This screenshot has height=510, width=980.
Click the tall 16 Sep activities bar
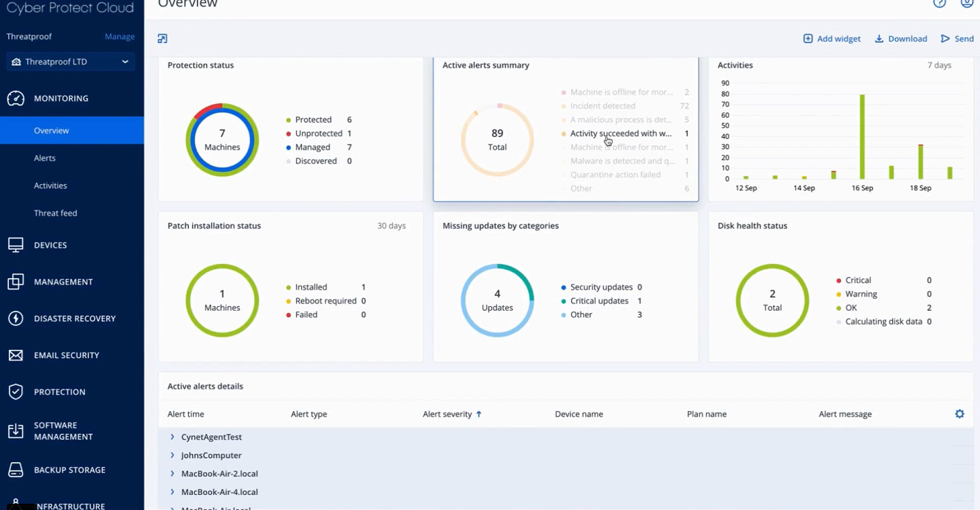pos(862,136)
